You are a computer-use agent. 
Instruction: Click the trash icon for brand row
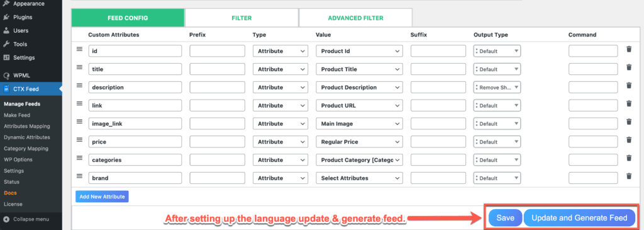(x=628, y=176)
